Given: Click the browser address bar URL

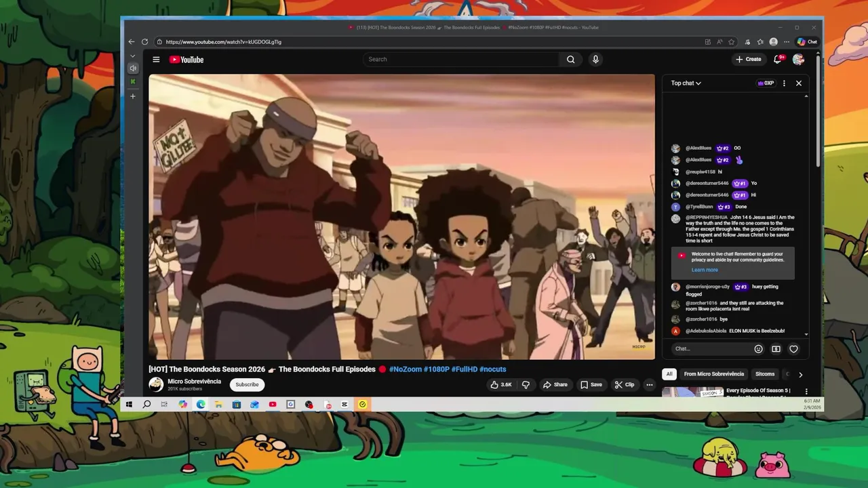Looking at the screenshot, I should [224, 42].
